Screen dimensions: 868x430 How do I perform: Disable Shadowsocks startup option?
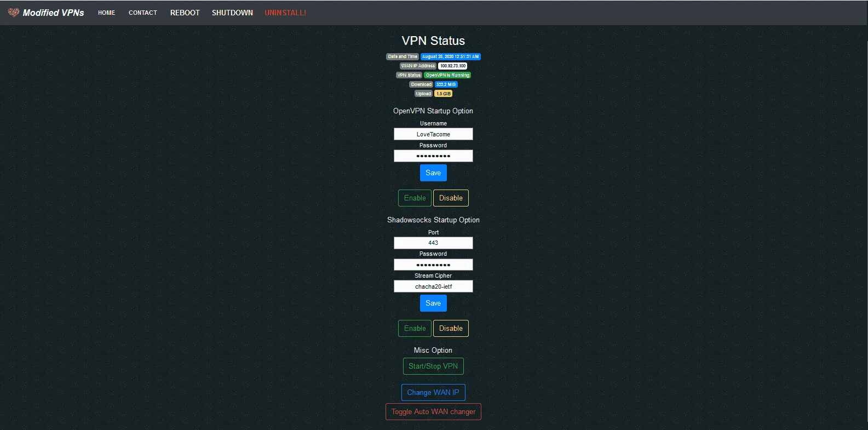tap(451, 329)
